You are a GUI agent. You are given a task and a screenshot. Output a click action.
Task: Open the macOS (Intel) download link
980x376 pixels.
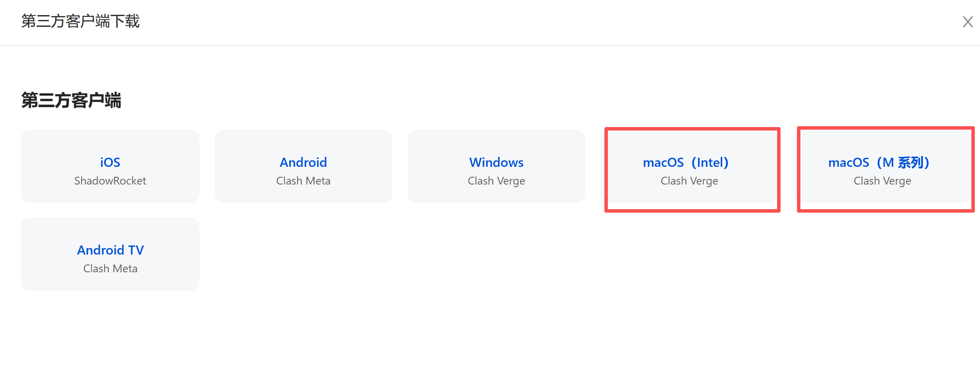686,162
